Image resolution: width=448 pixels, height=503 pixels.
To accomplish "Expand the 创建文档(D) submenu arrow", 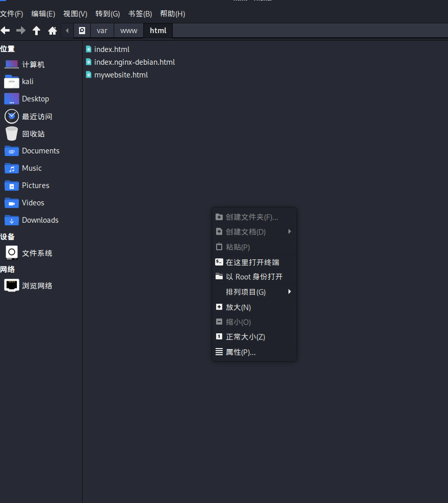I will pyautogui.click(x=289, y=231).
